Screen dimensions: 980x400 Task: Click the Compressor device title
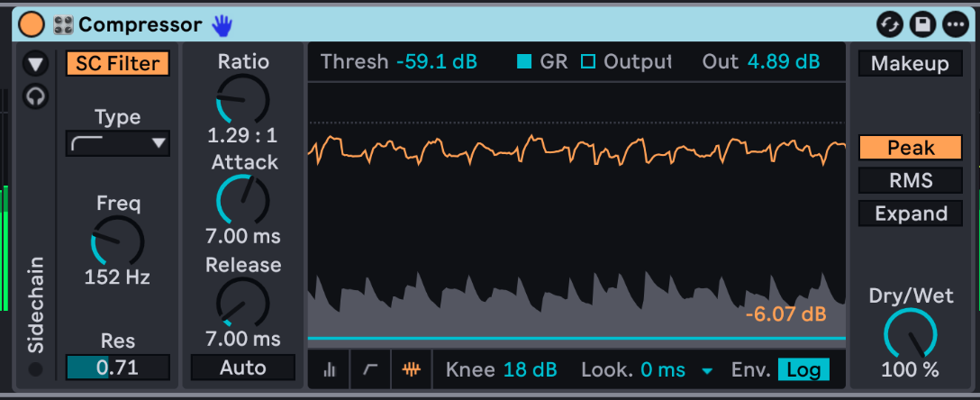point(141,25)
